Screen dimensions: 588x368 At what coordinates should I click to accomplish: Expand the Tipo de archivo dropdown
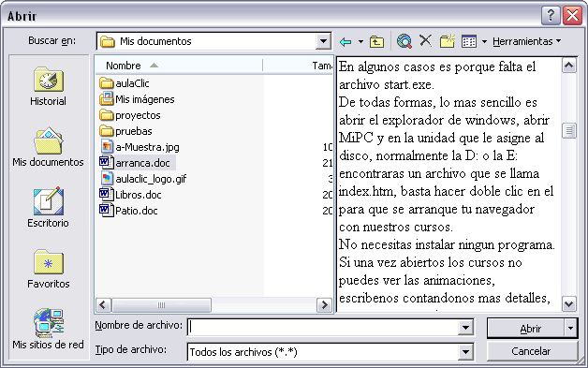coord(465,352)
